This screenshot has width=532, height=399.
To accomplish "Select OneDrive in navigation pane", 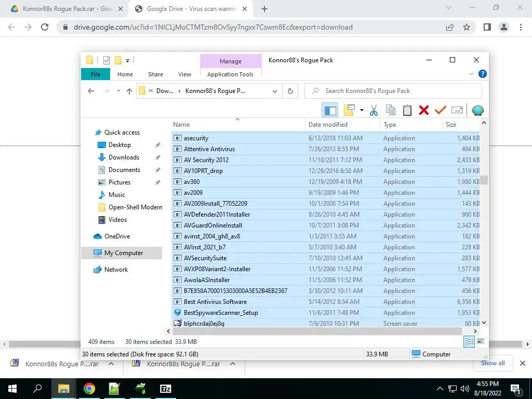I will coord(117,236).
